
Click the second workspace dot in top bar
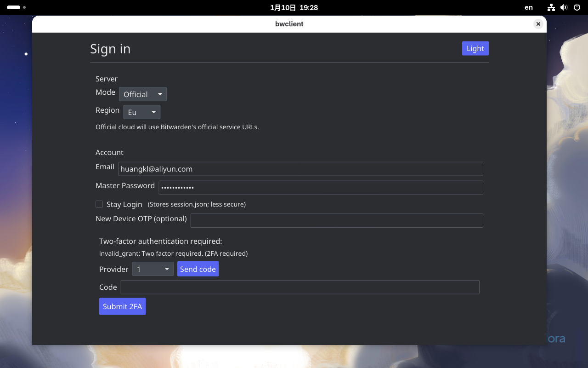pyautogui.click(x=24, y=7)
